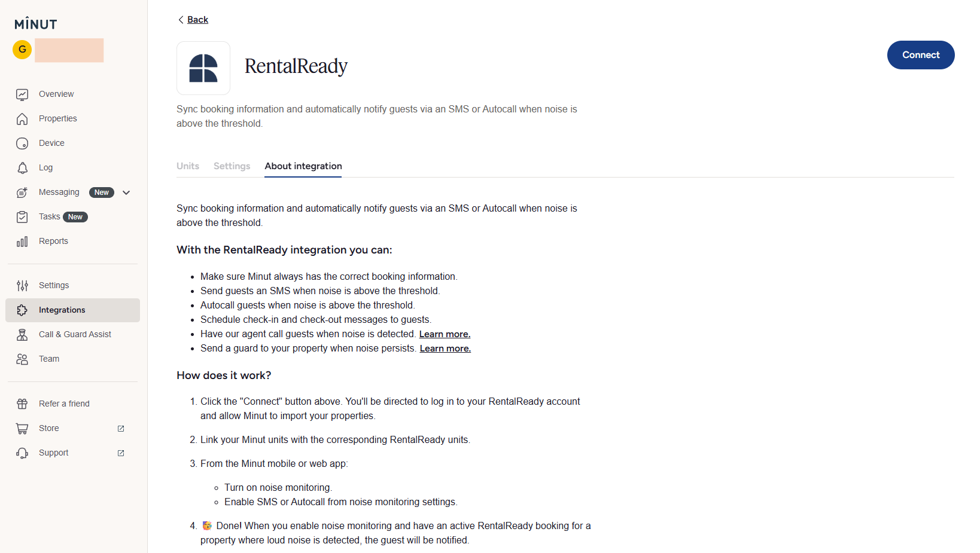
Task: Select the Device icon in sidebar
Action: (22, 143)
